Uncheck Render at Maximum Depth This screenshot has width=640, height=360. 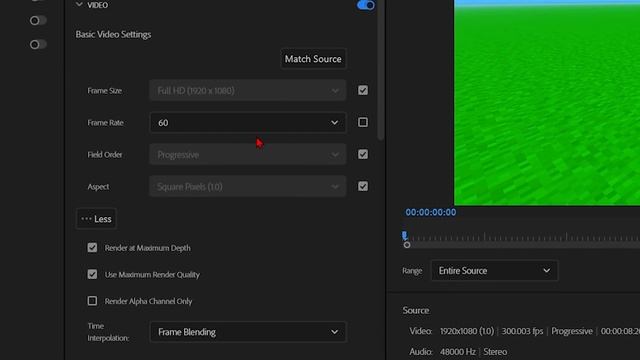pyautogui.click(x=92, y=248)
